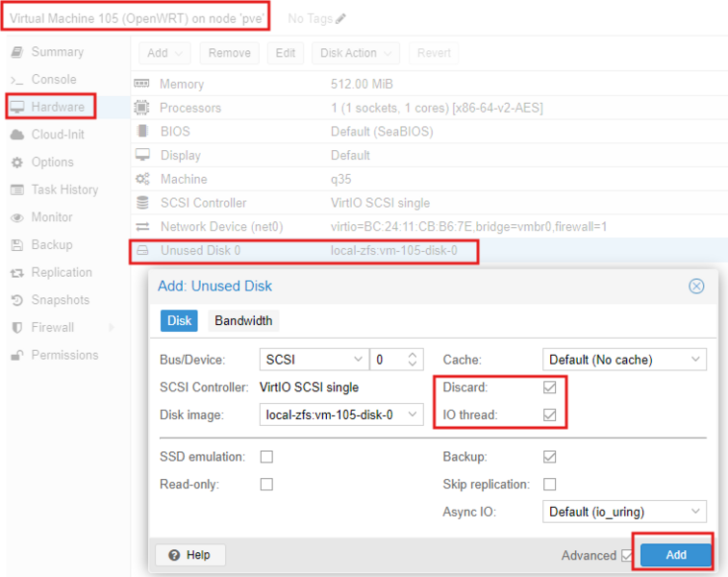Click the Machine cogs icon

[x=142, y=179]
